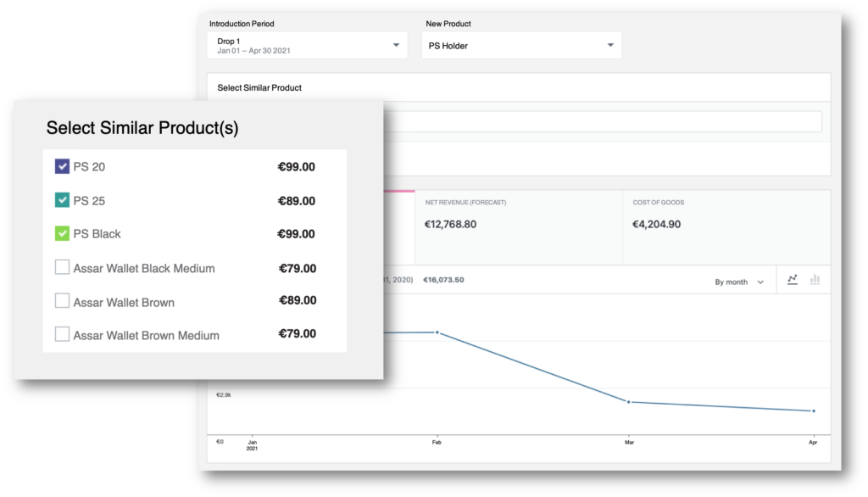Switch to line chart view icon
Viewport: 868px width, 497px height.
coord(793,280)
